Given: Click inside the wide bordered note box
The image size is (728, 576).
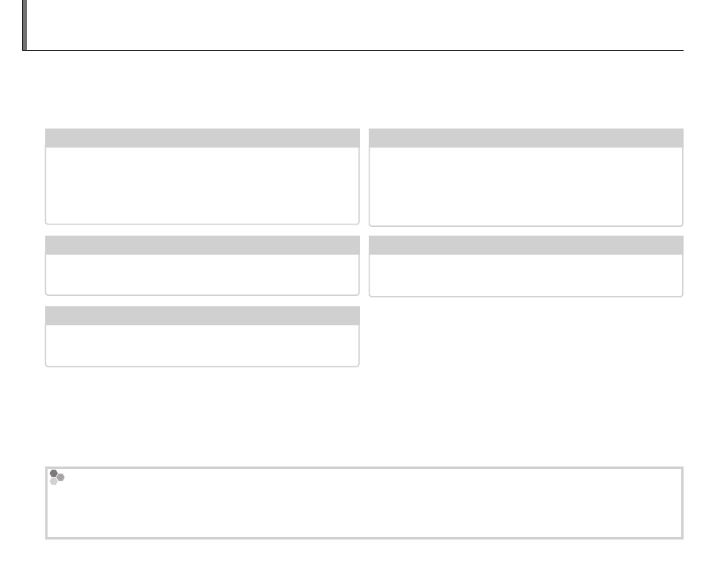Looking at the screenshot, I should point(365,508).
